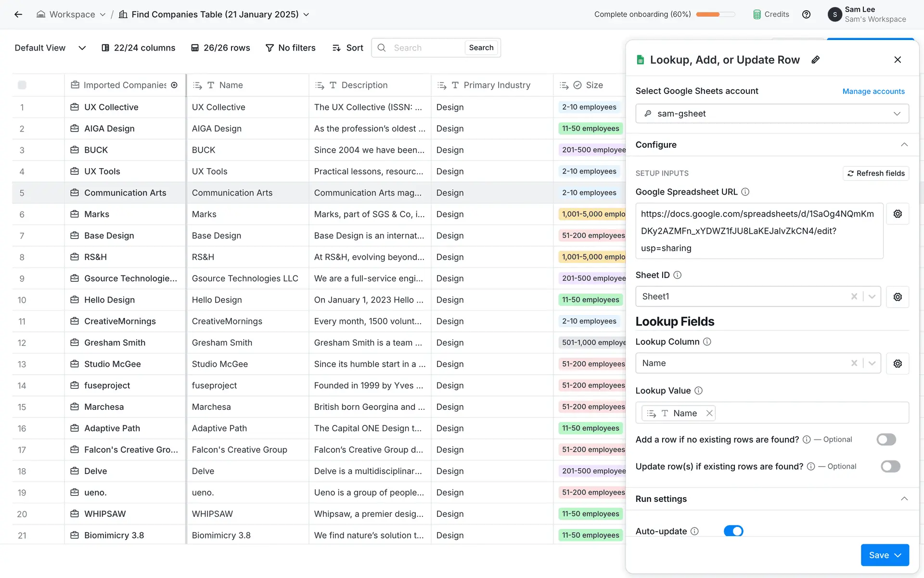This screenshot has height=578, width=924.
Task: Enable updating rows if existing rows found
Action: point(890,466)
